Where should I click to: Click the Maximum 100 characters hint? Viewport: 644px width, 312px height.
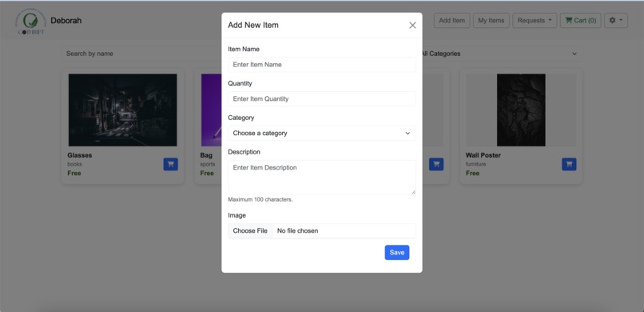pyautogui.click(x=260, y=200)
